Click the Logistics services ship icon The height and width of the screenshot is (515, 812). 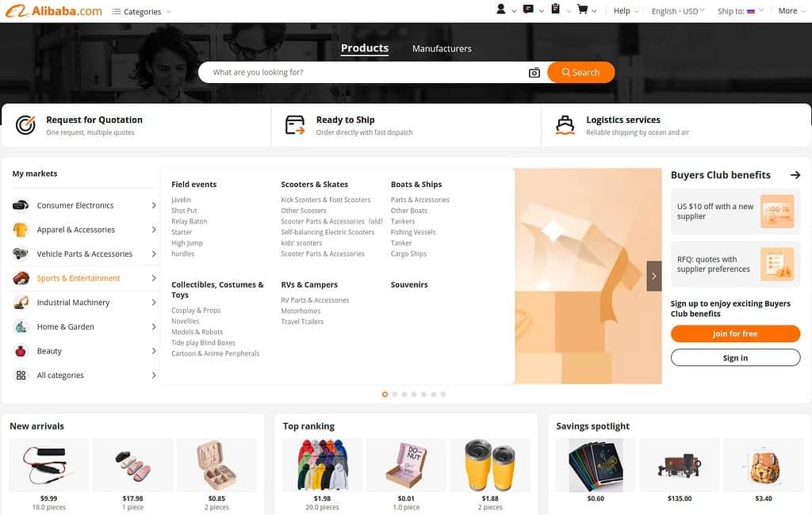(x=565, y=125)
